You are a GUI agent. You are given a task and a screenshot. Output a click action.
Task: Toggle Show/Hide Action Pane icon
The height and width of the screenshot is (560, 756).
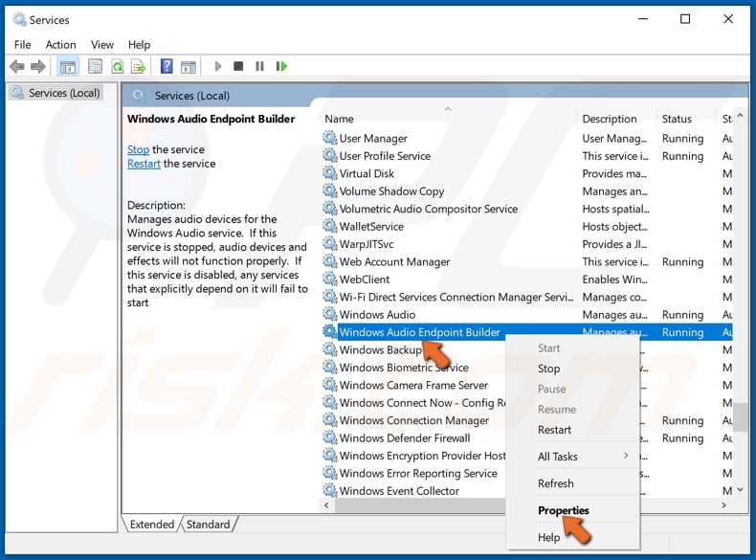[x=189, y=67]
